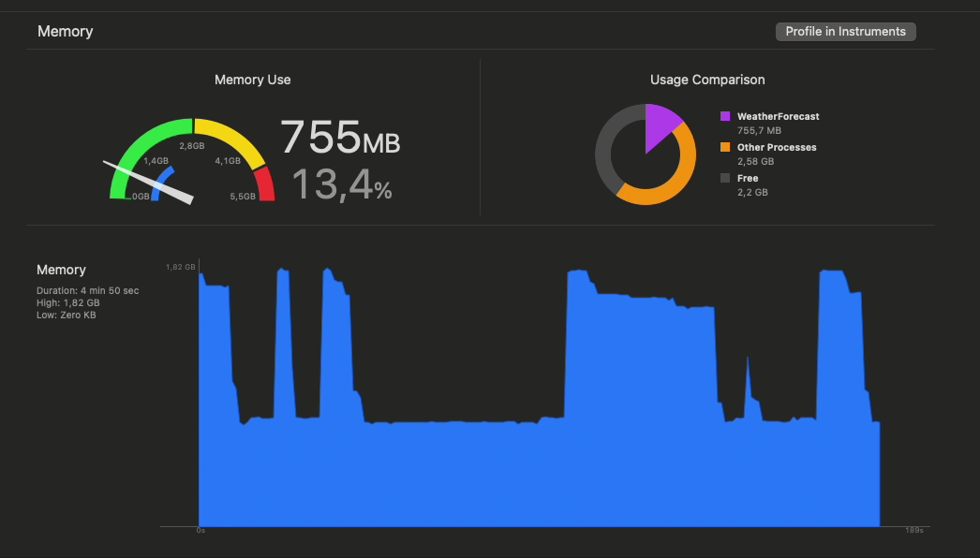Collapse the Memory graph section header

[x=62, y=270]
